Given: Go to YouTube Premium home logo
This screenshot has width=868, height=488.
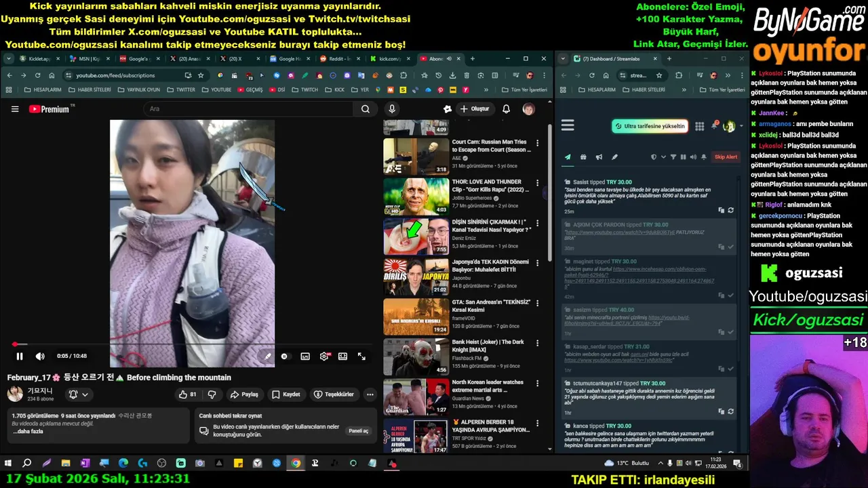Looking at the screenshot, I should pyautogui.click(x=49, y=109).
